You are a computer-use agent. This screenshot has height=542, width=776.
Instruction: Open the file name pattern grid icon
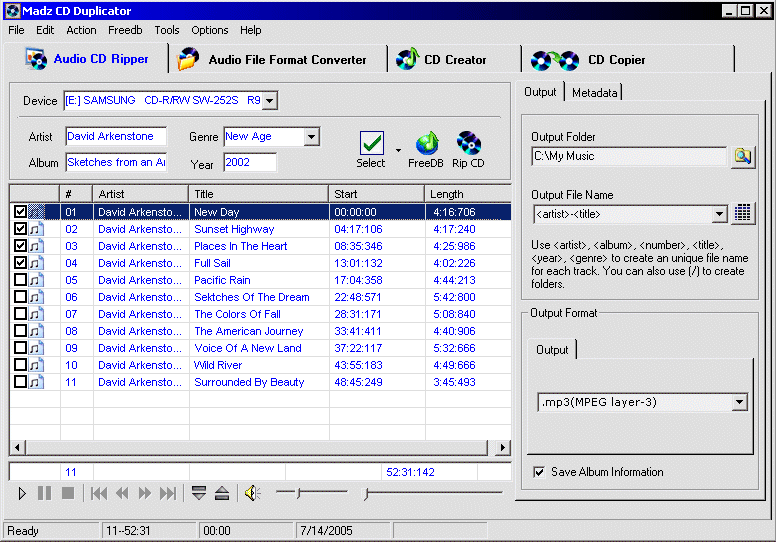pos(742,213)
